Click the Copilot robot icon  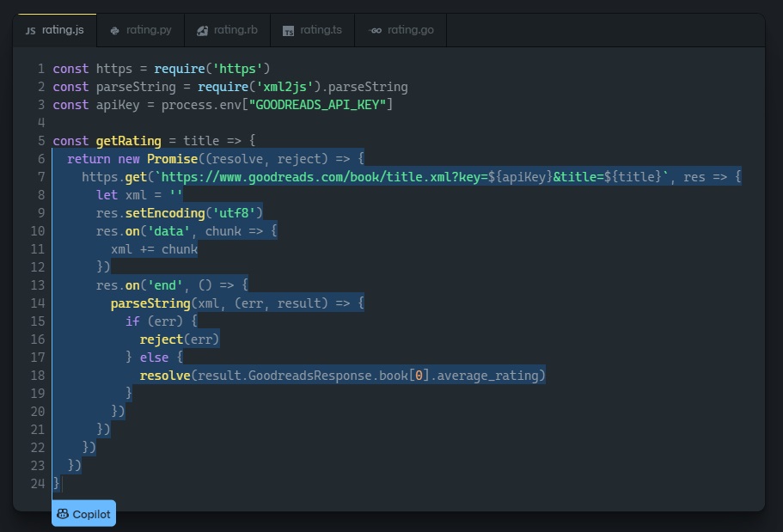click(63, 513)
